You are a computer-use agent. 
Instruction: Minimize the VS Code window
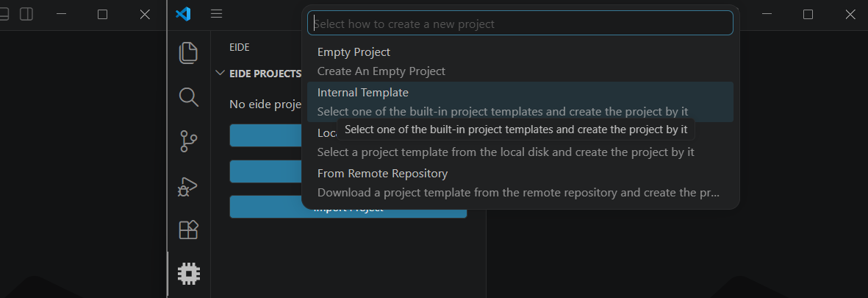click(767, 15)
